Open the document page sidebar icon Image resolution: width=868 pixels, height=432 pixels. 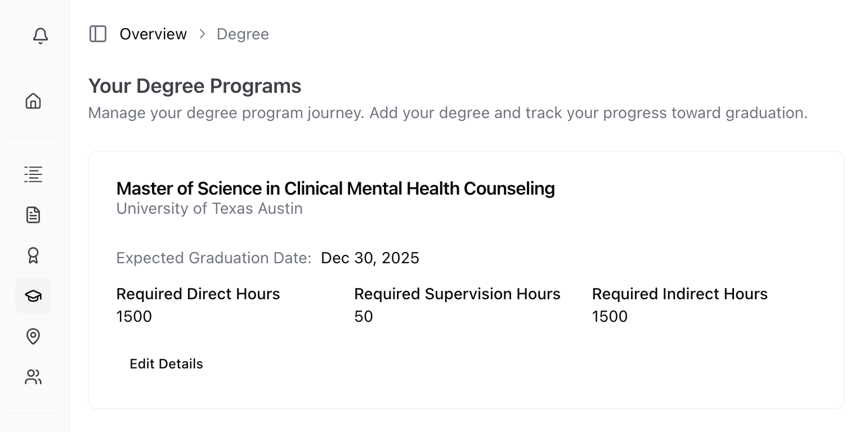33,215
